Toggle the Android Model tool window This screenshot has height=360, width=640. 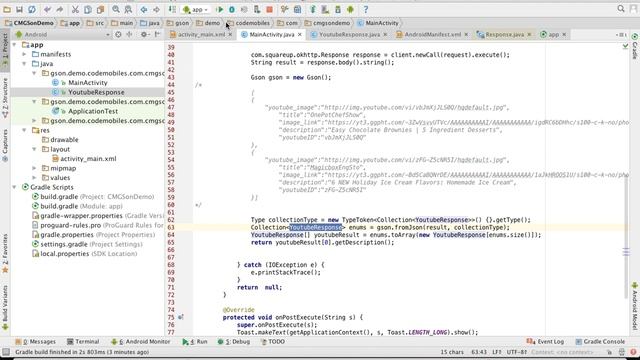coord(635,306)
